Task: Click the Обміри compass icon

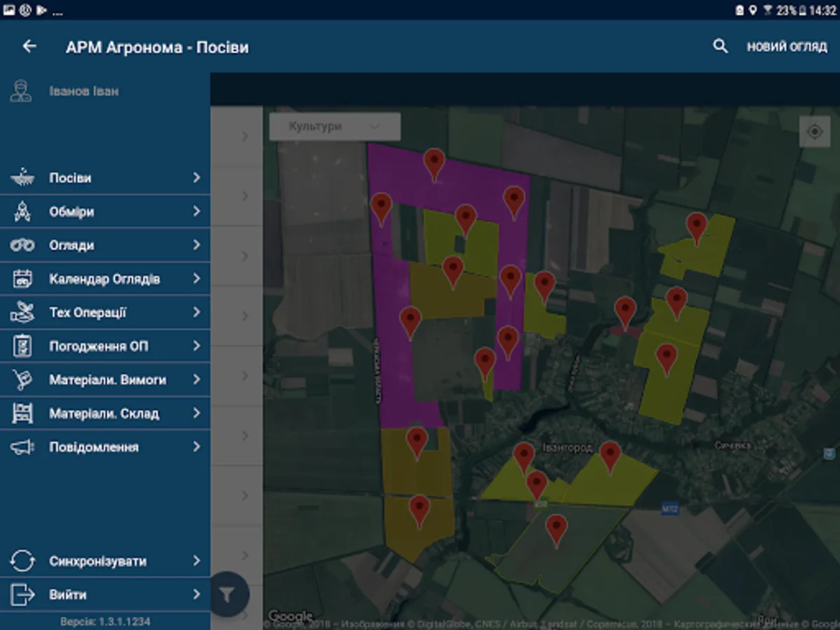Action: 23,211
